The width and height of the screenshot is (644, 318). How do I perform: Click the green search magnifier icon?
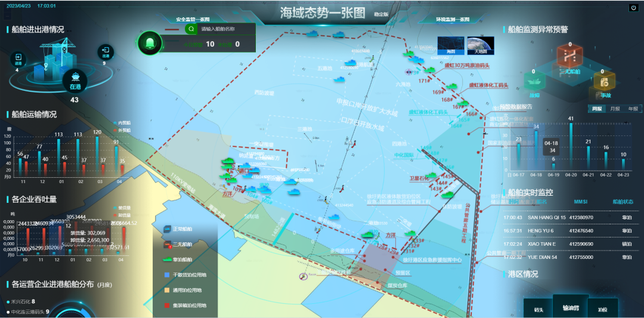tap(191, 29)
